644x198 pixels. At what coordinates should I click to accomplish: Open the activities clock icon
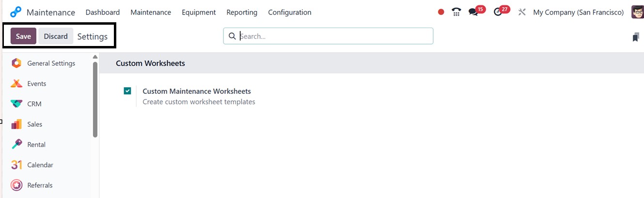click(498, 12)
